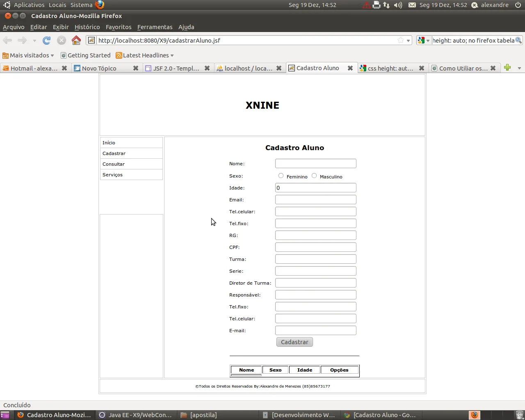Image resolution: width=525 pixels, height=420 pixels.
Task: Reload the page with the refresh icon
Action: click(47, 40)
